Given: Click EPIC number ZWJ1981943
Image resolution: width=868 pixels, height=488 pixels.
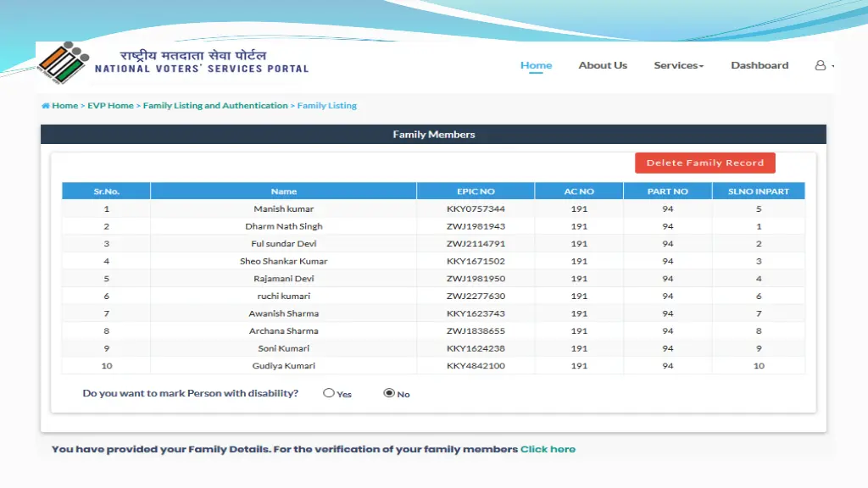Looking at the screenshot, I should click(476, 226).
